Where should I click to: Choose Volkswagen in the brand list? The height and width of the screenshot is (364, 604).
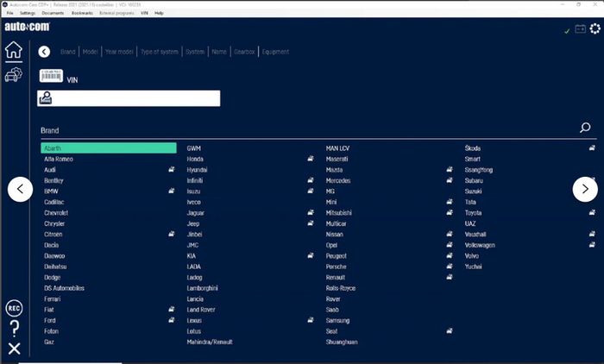coord(480,245)
